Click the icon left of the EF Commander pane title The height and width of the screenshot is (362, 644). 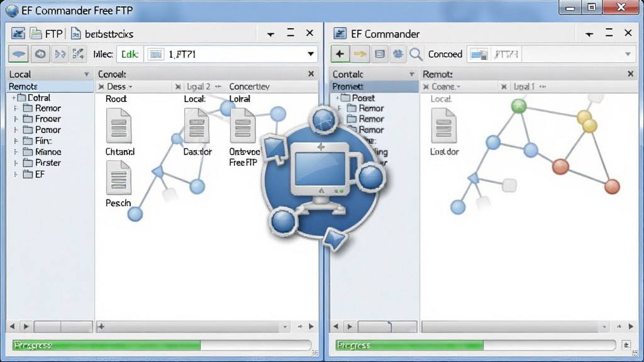click(x=340, y=34)
